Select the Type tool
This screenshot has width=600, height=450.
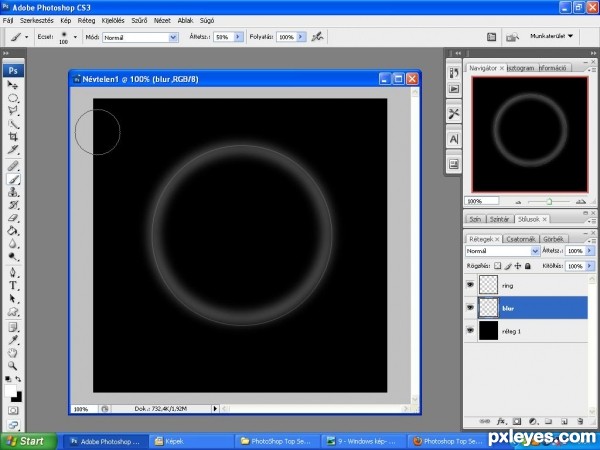[x=13, y=285]
